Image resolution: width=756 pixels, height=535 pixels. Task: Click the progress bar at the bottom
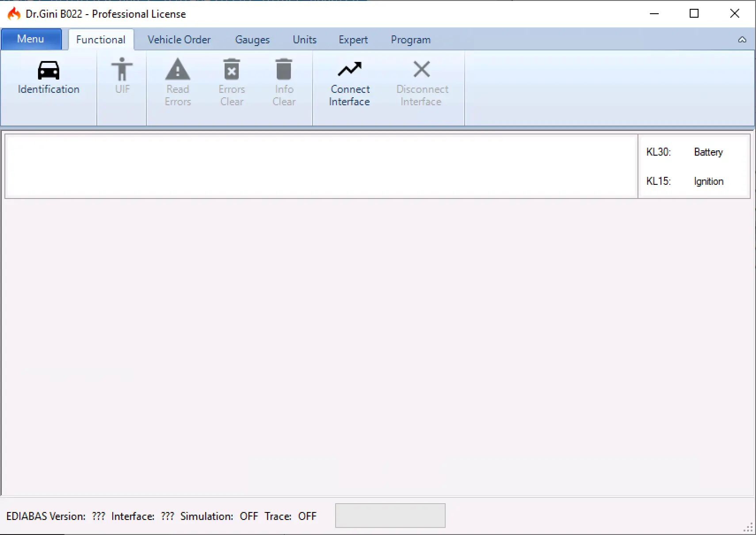pos(390,515)
